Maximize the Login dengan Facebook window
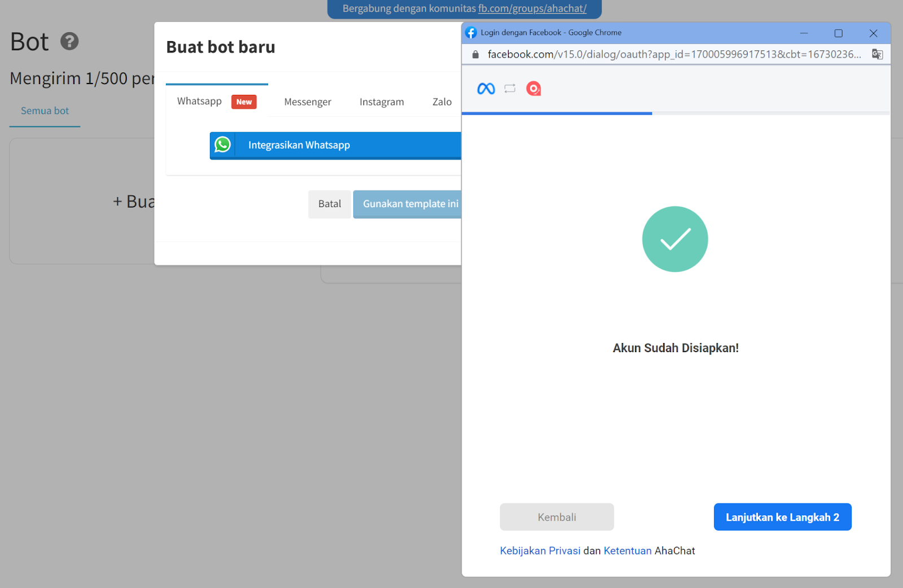This screenshot has height=588, width=903. [x=839, y=33]
